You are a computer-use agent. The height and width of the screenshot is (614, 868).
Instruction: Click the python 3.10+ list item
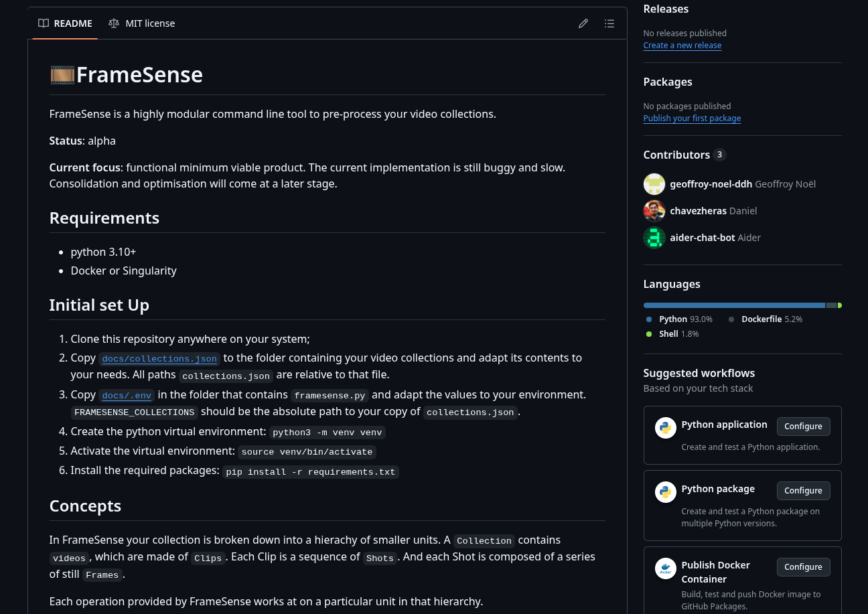[x=103, y=252]
